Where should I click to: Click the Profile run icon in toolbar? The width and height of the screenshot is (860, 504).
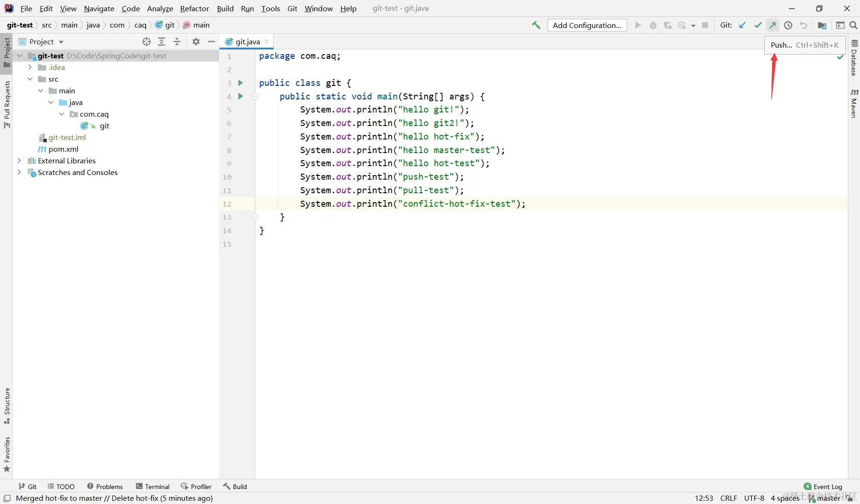(x=683, y=25)
